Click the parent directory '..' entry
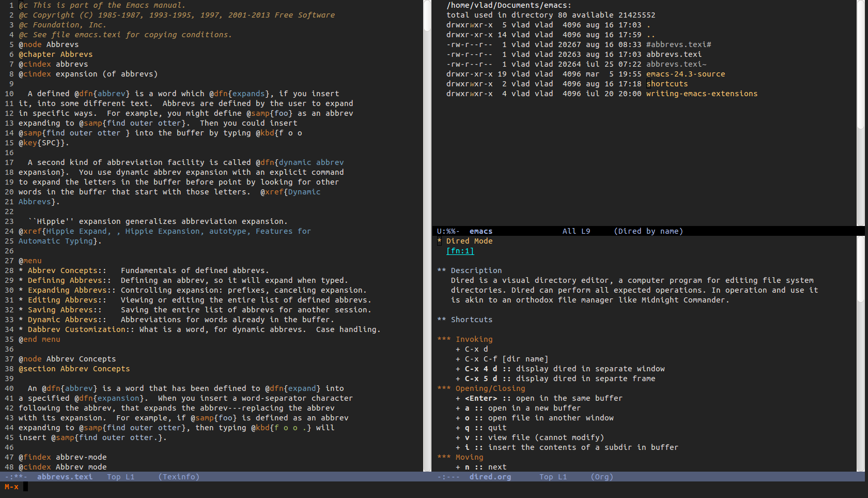Viewport: 868px width, 498px height. tap(650, 35)
